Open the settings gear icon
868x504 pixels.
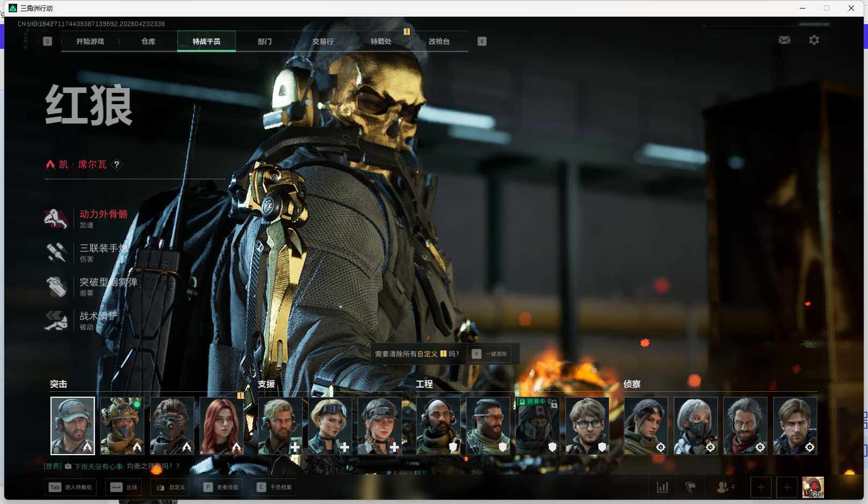(814, 40)
